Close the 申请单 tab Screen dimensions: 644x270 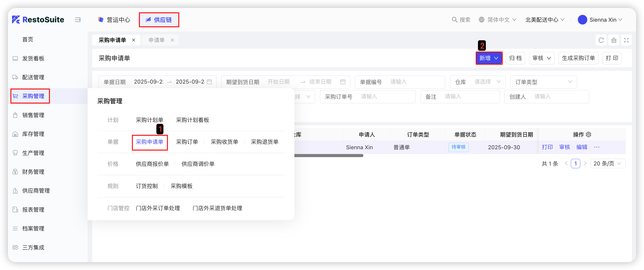pyautogui.click(x=172, y=40)
